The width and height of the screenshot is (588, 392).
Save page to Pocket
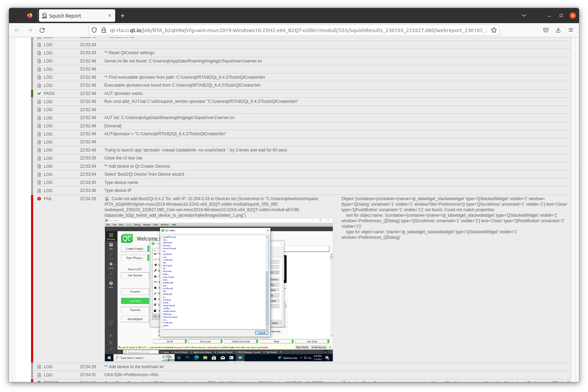pos(546,30)
